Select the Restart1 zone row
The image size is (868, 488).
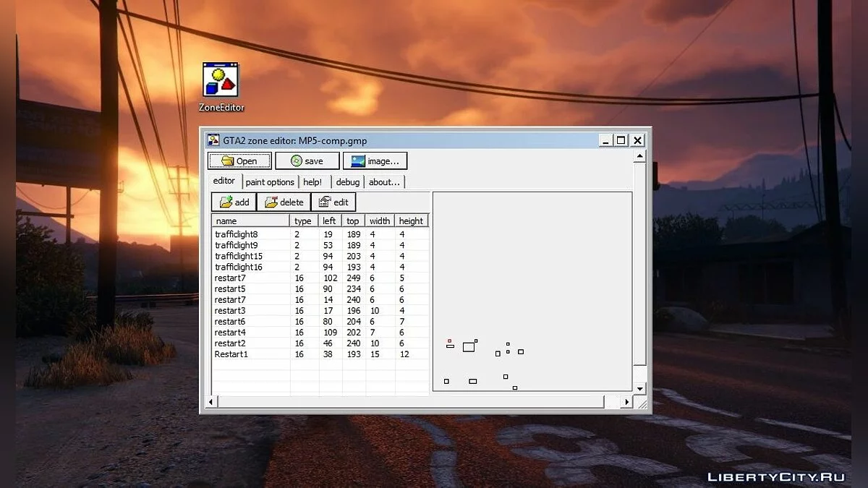point(320,354)
